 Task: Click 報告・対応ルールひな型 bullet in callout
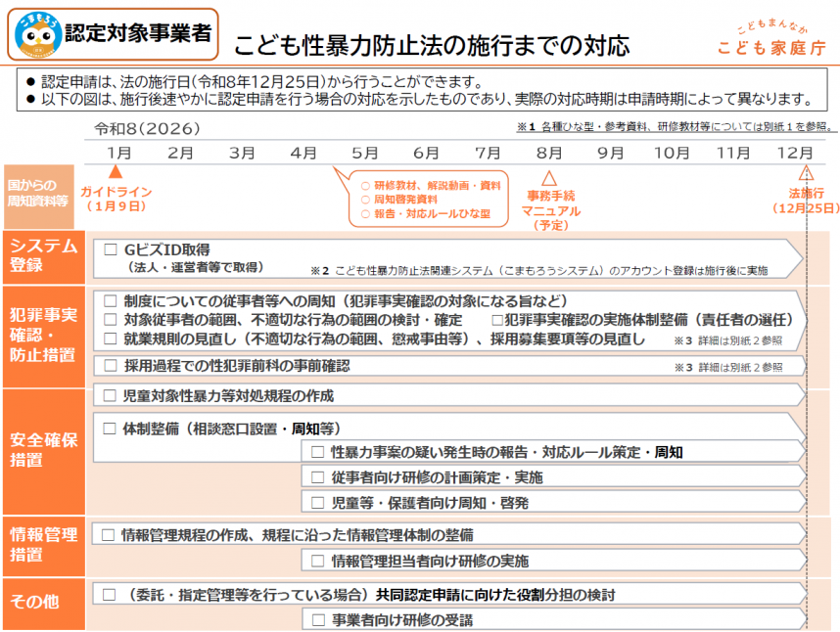(x=426, y=213)
